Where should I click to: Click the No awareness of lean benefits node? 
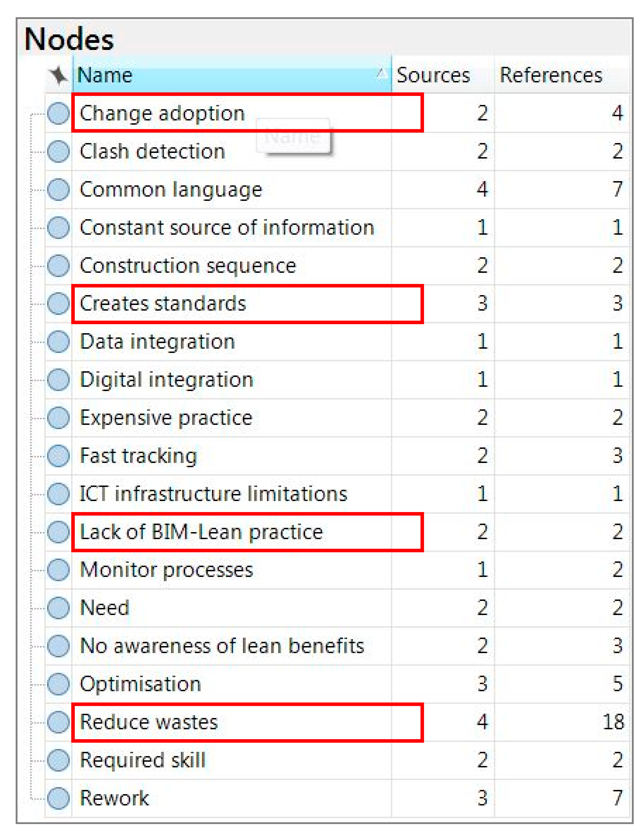[x=222, y=646]
